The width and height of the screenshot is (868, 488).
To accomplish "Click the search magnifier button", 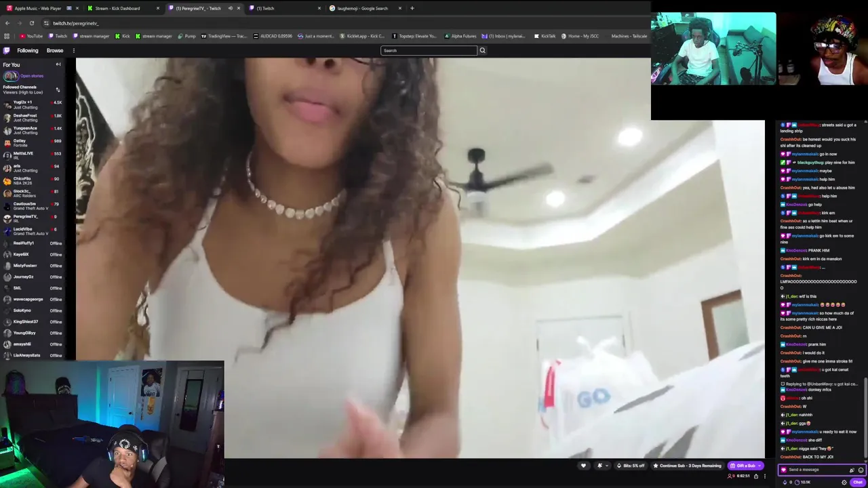I will click(482, 50).
